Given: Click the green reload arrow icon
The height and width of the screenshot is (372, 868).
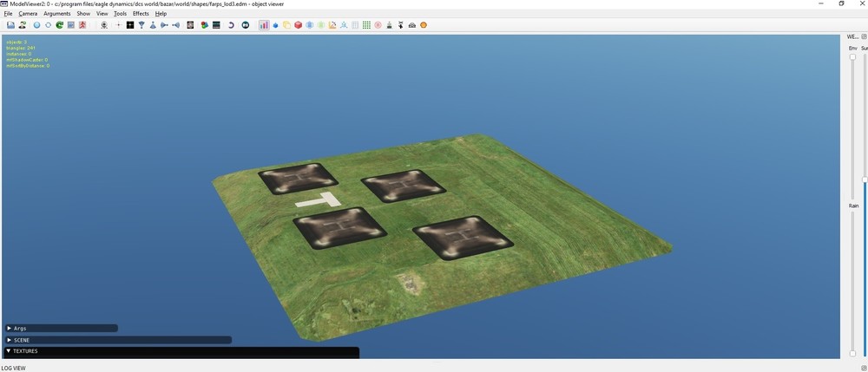Looking at the screenshot, I should point(59,25).
